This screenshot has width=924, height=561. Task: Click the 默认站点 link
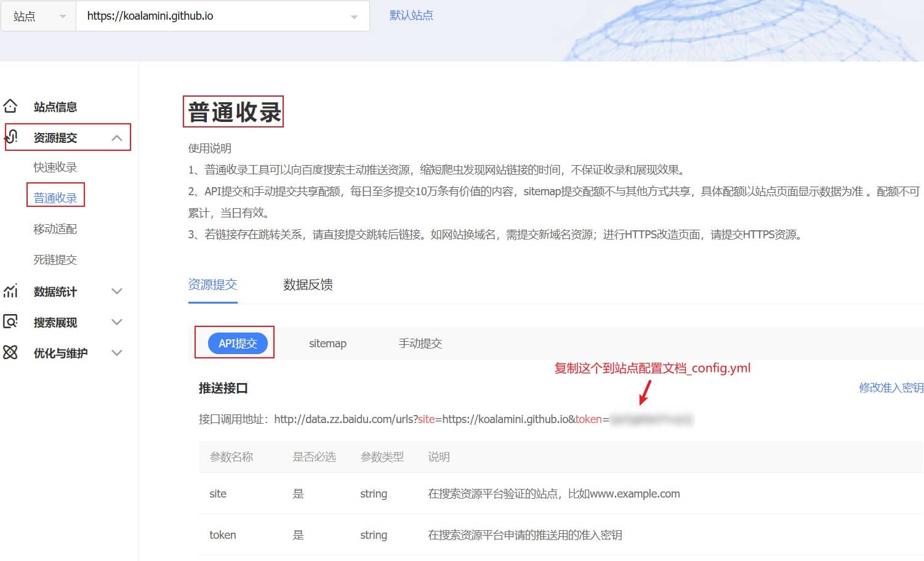(411, 15)
